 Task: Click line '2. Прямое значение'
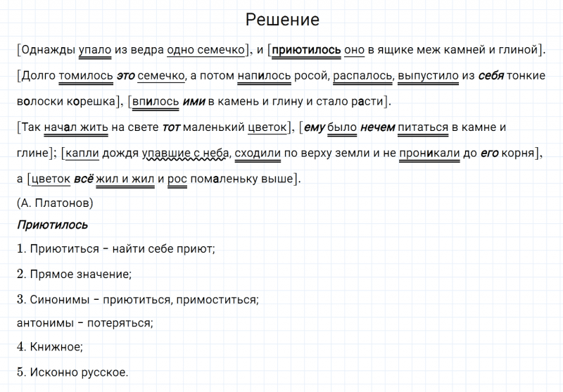click(x=75, y=274)
